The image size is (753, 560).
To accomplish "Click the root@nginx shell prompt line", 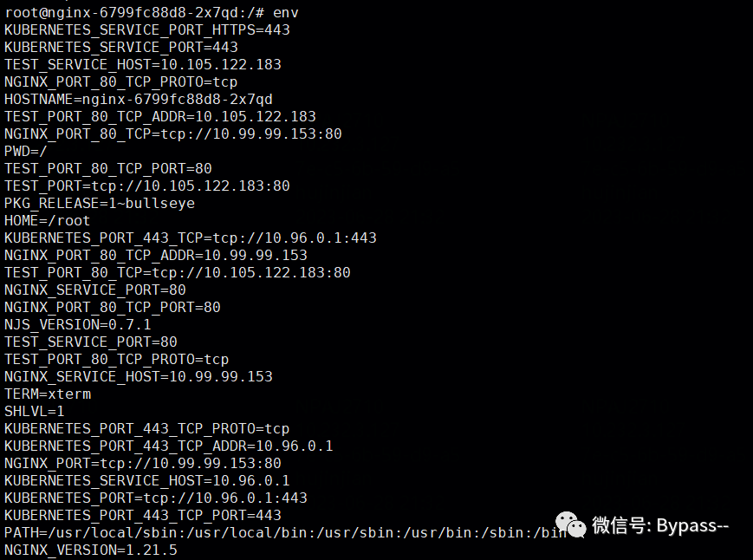I will 152,12.
